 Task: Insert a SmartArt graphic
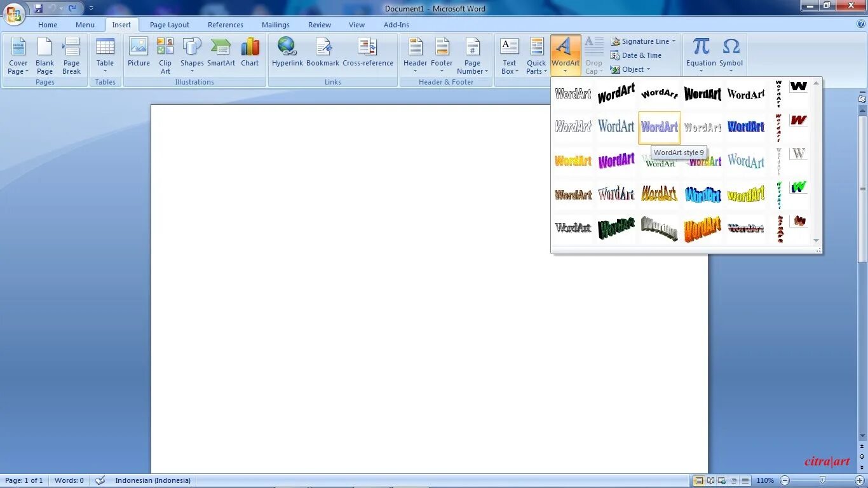(221, 52)
